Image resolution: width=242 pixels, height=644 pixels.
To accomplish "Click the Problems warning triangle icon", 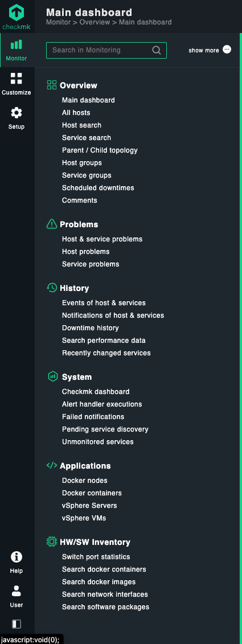I will [x=52, y=224].
